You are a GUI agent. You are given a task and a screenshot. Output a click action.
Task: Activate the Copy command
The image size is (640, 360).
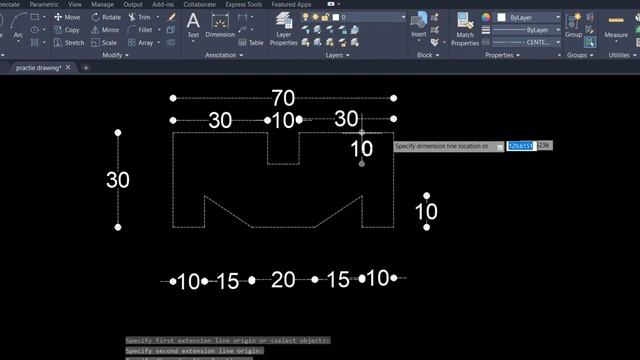click(x=67, y=30)
